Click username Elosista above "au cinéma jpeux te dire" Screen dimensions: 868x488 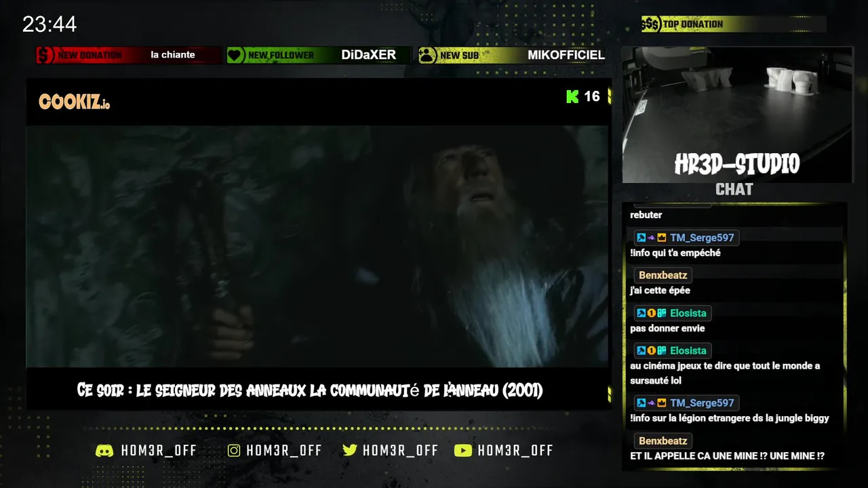point(688,351)
